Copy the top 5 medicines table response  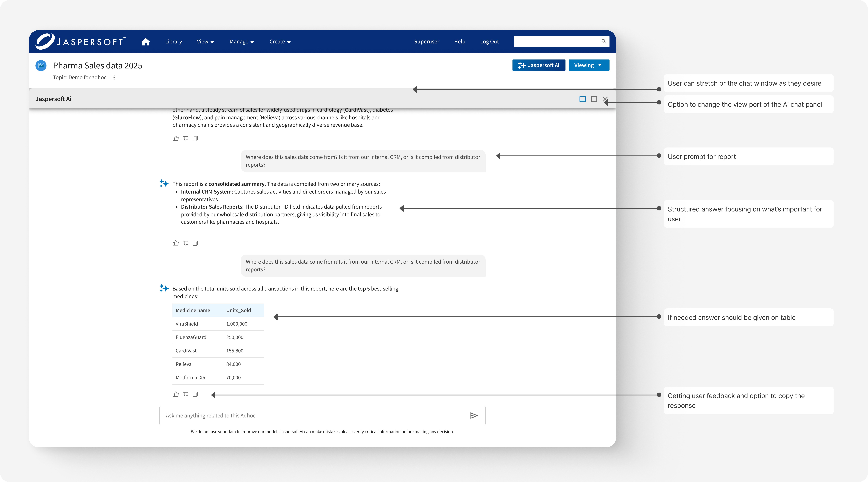tap(195, 394)
